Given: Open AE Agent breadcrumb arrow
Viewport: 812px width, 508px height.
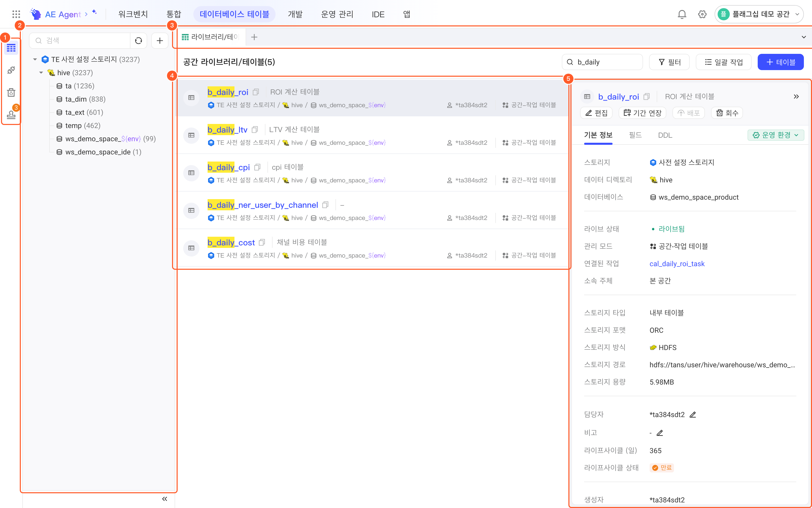Looking at the screenshot, I should point(86,14).
